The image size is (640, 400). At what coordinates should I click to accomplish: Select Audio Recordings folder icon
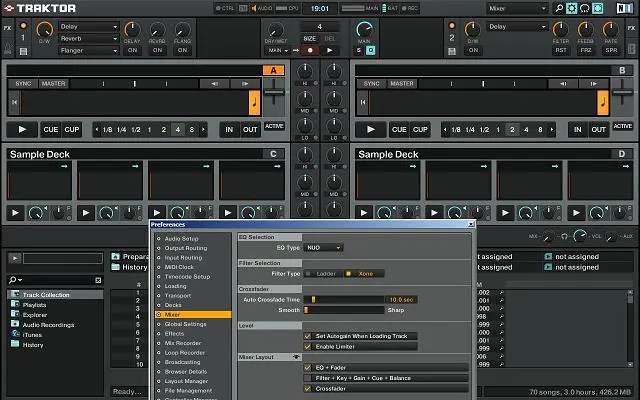click(x=14, y=324)
